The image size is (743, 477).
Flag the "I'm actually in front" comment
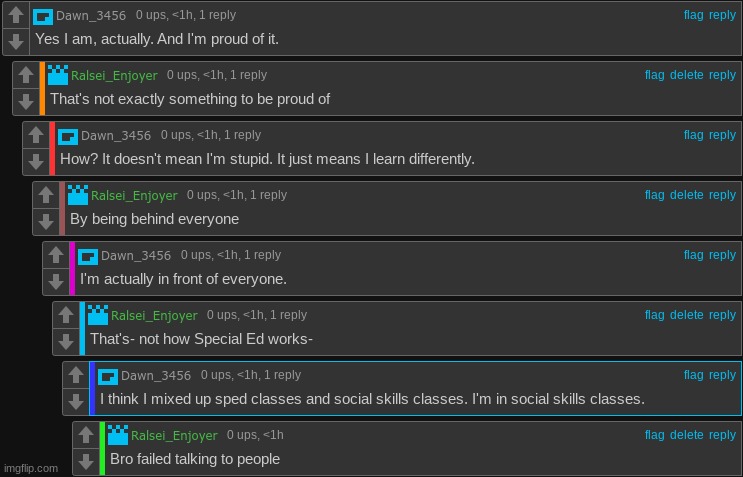point(693,255)
